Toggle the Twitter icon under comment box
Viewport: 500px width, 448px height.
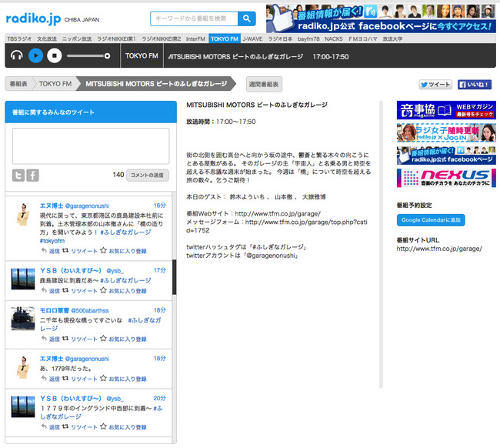point(18,176)
